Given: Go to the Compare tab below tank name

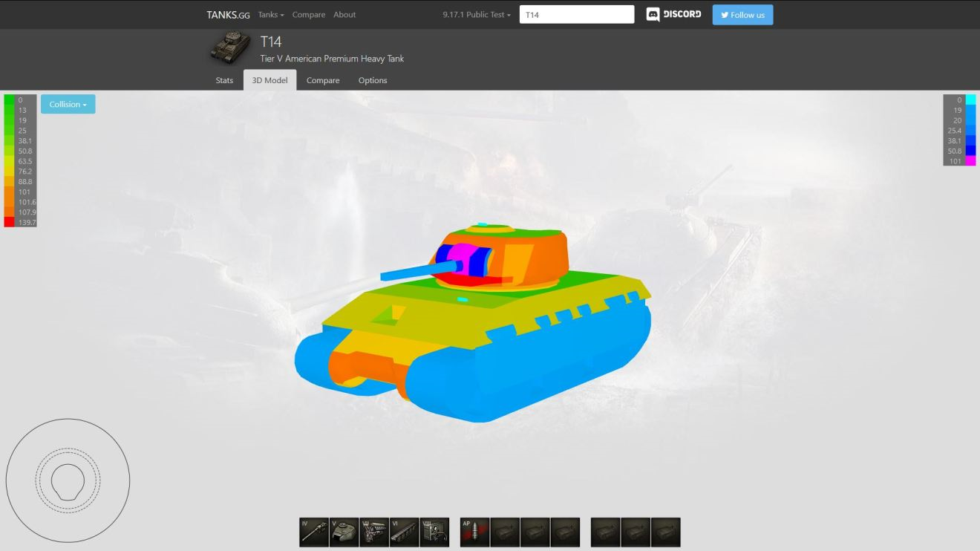Looking at the screenshot, I should pyautogui.click(x=323, y=80).
